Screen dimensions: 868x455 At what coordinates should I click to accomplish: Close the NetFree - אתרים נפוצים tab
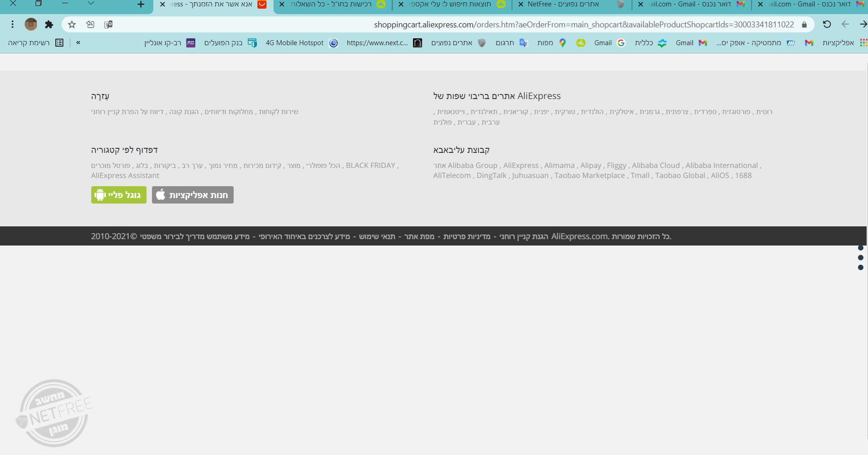521,5
